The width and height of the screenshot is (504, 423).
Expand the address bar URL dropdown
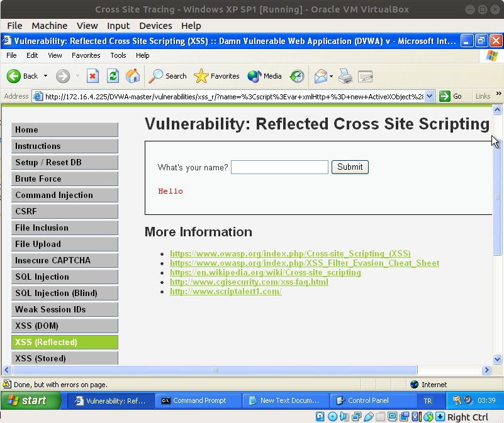[430, 96]
